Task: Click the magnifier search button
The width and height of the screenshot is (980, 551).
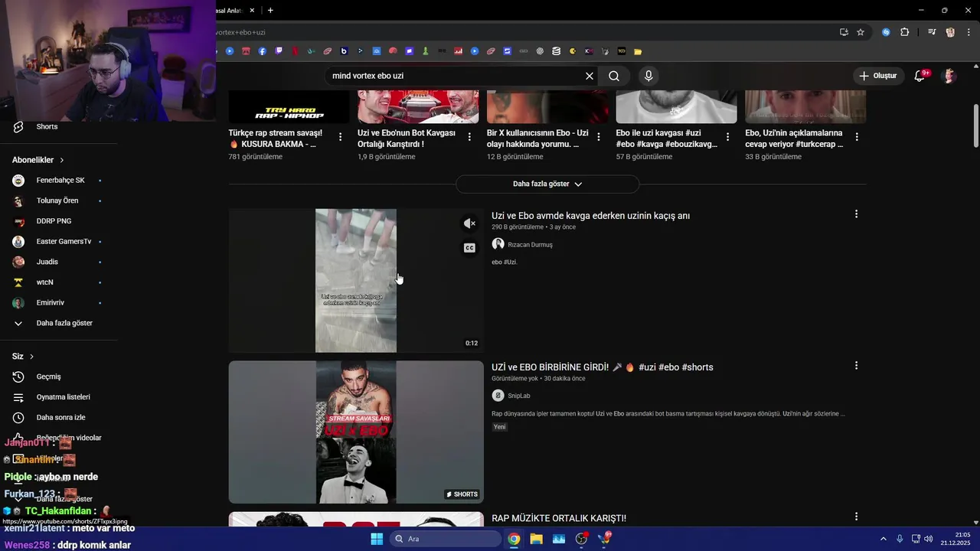Action: coord(614,76)
